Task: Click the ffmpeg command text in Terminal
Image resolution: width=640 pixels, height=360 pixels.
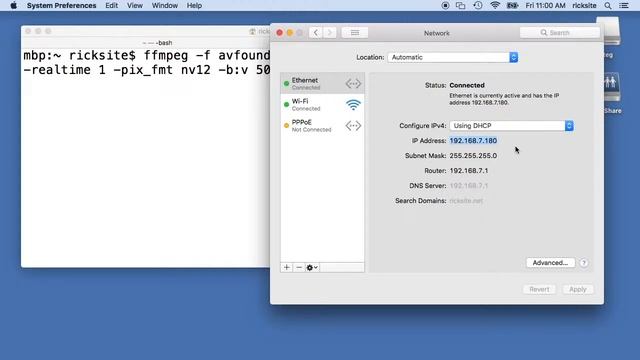Action: point(147,62)
